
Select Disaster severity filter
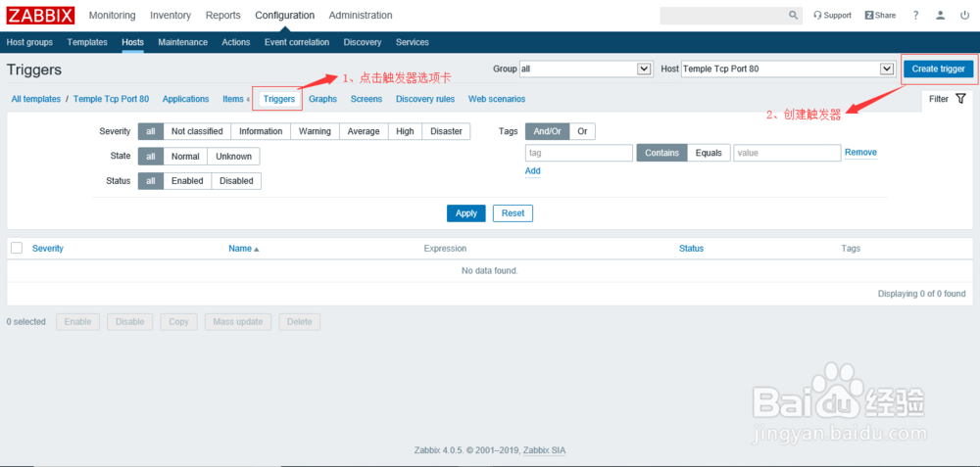click(x=446, y=131)
